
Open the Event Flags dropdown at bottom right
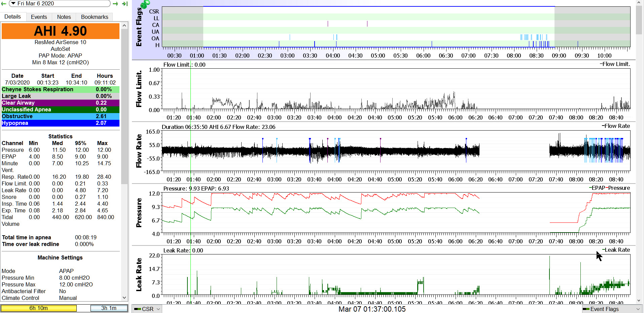point(611,309)
